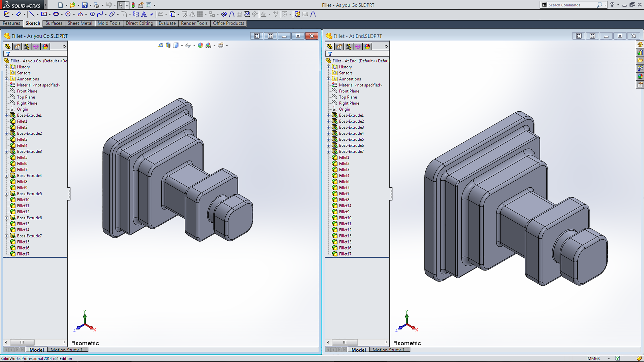Toggle the feature tree filter in left panel
Screen dimensions: 644x362
tap(8, 54)
